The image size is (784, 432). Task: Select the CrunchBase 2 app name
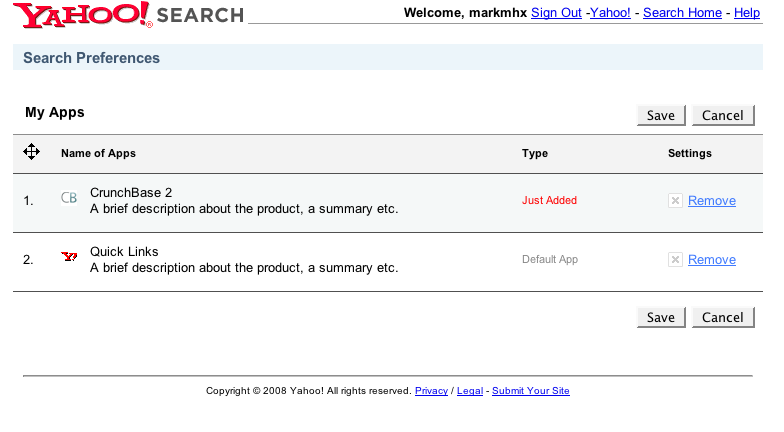click(x=131, y=192)
